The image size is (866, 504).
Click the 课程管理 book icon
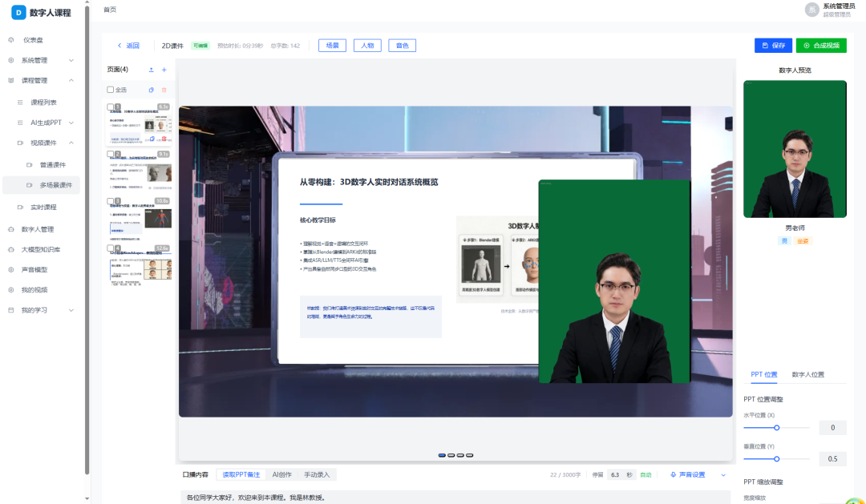(x=11, y=81)
